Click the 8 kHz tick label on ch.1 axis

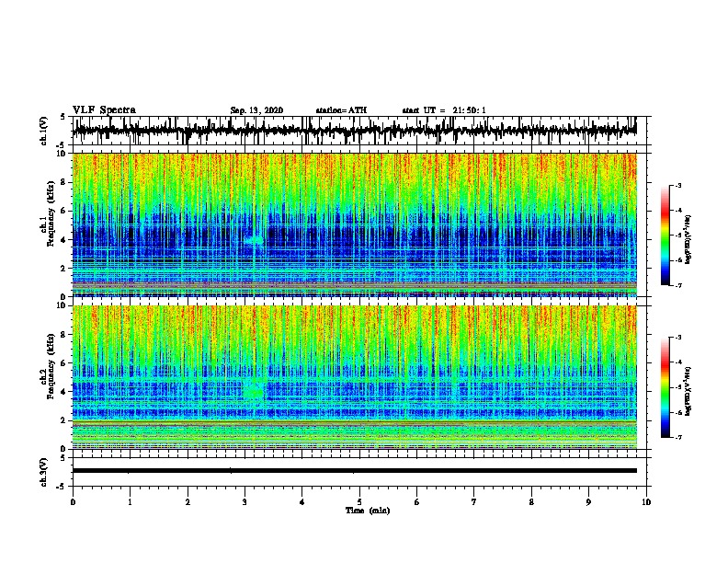pos(63,182)
